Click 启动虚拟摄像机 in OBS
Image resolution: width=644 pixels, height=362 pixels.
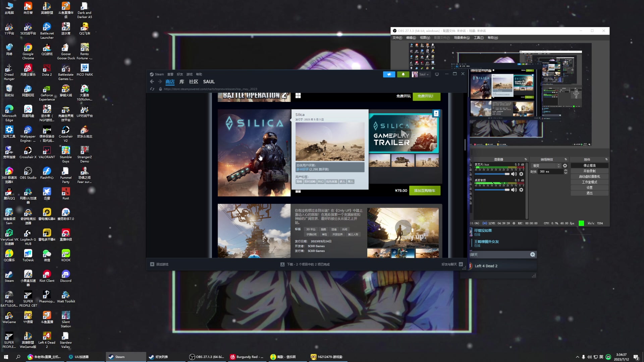coord(589,177)
